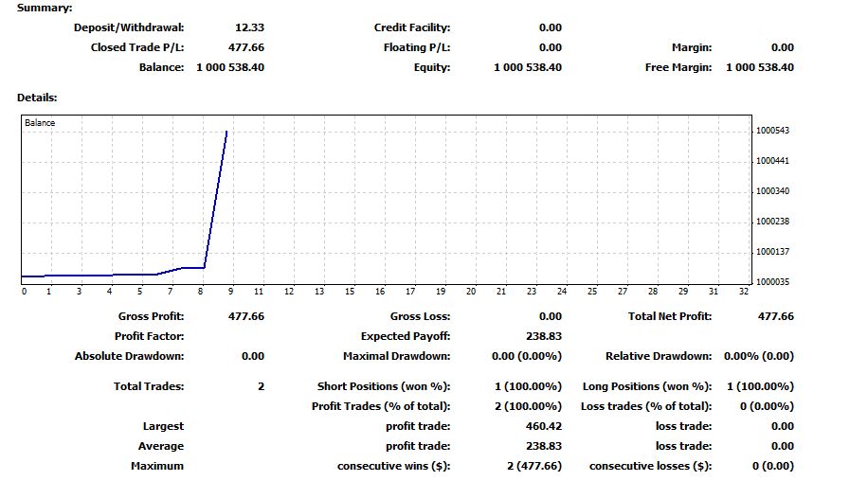Click the 1000238 label on chart axis
This screenshot has width=868, height=481.
click(773, 222)
